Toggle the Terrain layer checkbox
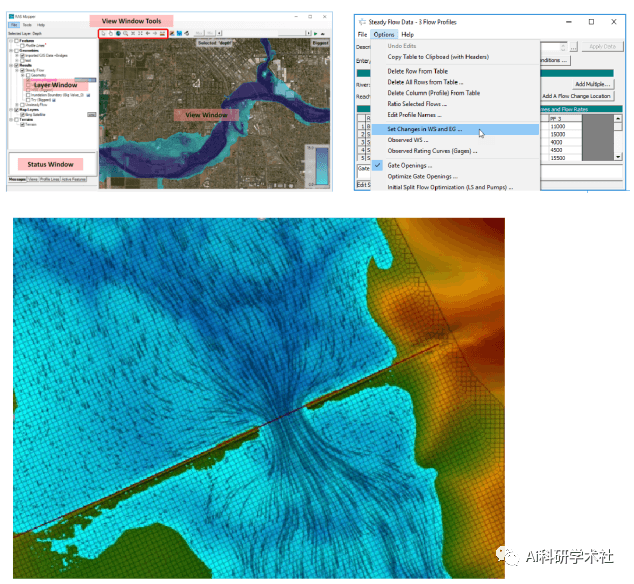 click(x=22, y=125)
